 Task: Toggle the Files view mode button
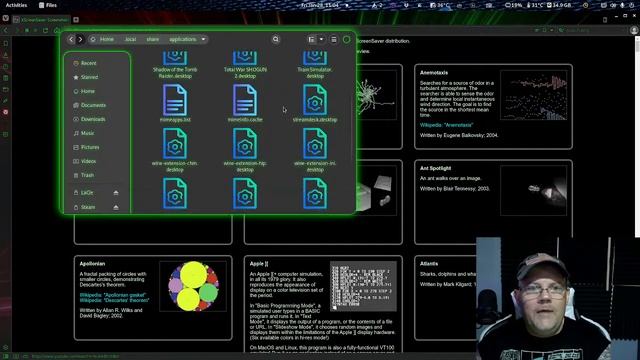312,39
